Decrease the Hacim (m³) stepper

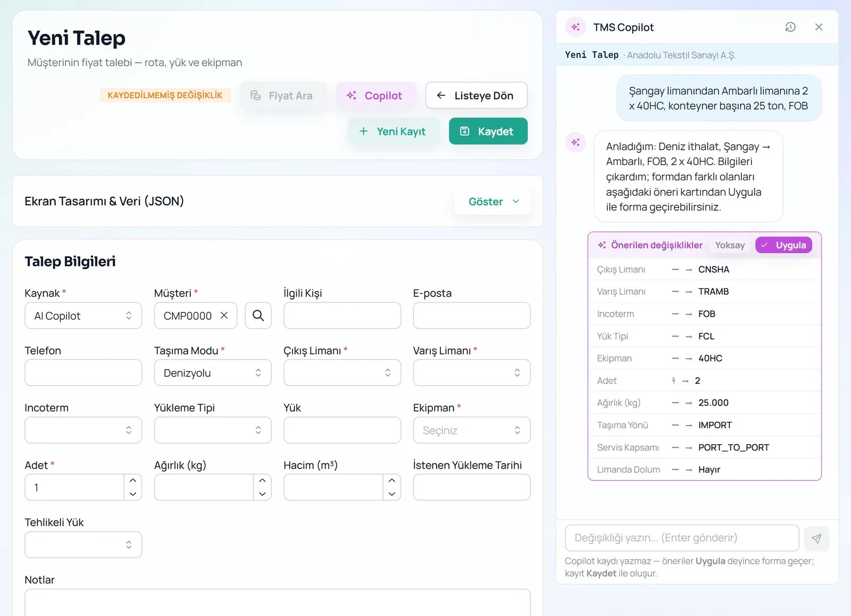click(392, 494)
